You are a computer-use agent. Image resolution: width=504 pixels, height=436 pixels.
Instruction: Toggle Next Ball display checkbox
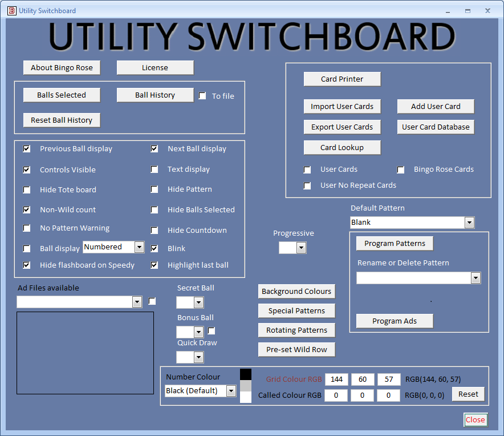[x=155, y=148]
